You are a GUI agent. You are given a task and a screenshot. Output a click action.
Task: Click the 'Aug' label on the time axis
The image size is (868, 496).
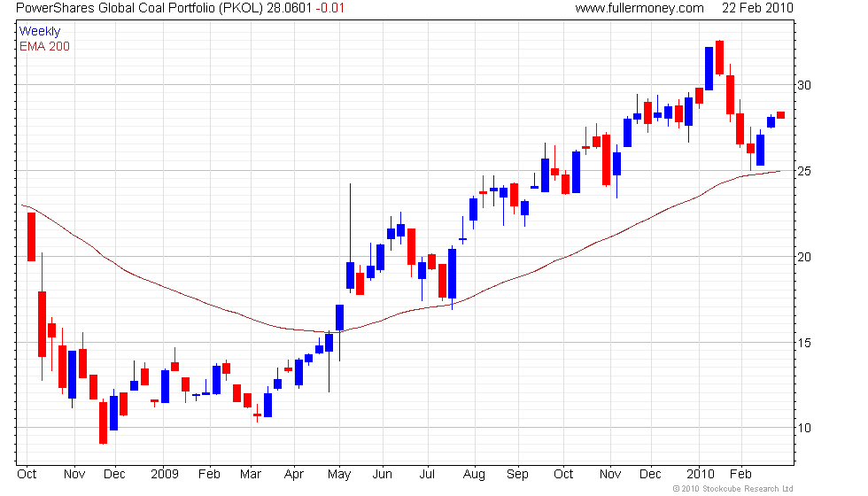click(x=474, y=475)
